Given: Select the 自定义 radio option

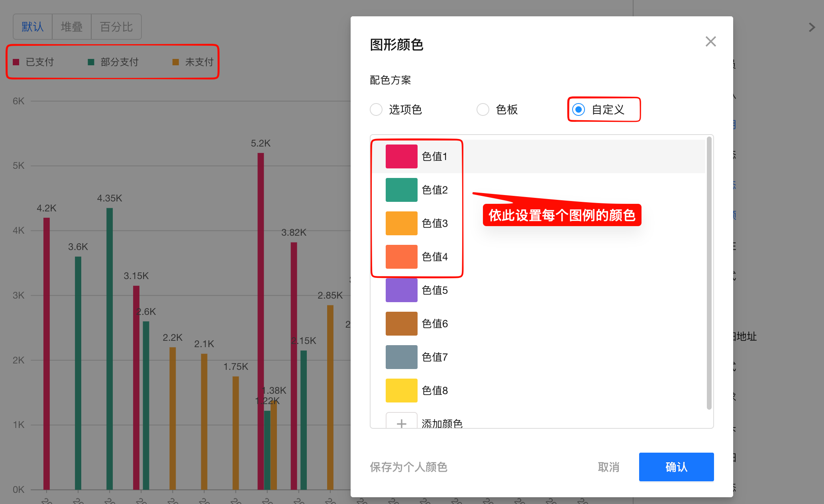Looking at the screenshot, I should click(x=579, y=109).
